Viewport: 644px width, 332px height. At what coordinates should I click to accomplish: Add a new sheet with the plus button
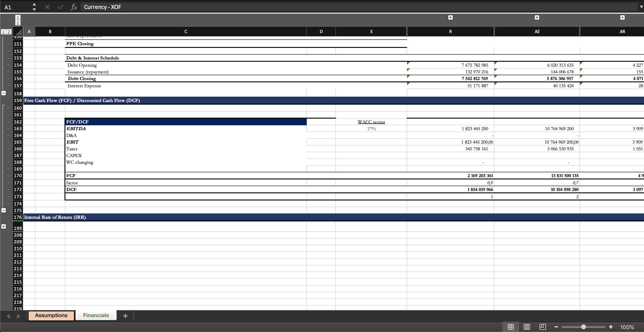pos(125,315)
